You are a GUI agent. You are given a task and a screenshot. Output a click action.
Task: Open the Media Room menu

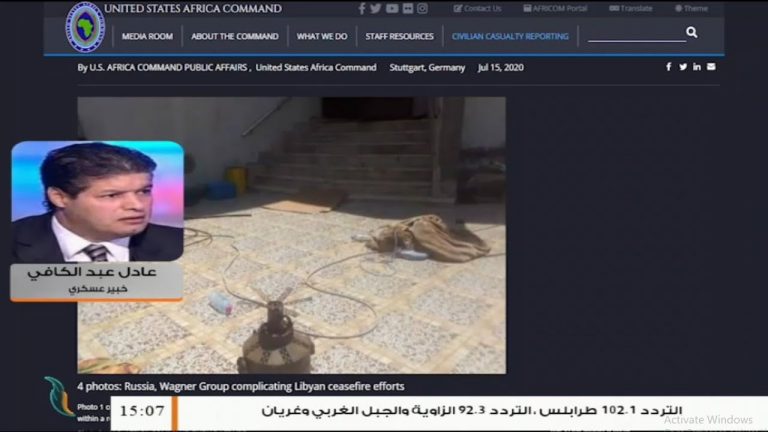(147, 36)
